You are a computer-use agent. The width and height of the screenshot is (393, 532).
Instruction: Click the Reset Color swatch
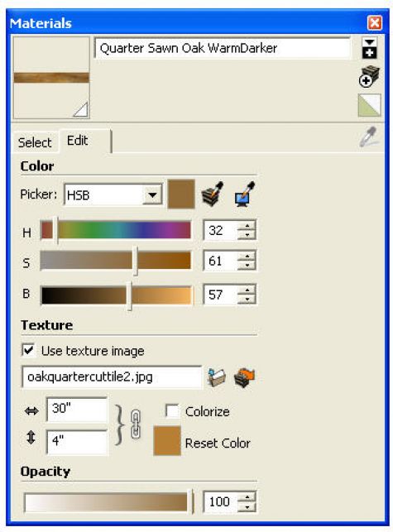click(167, 440)
